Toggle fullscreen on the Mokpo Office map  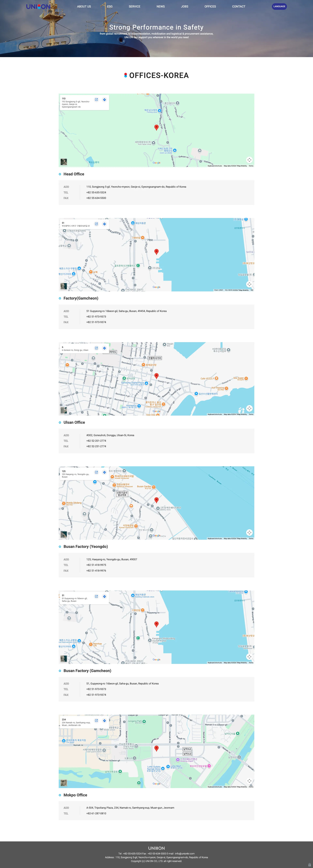pos(249,781)
